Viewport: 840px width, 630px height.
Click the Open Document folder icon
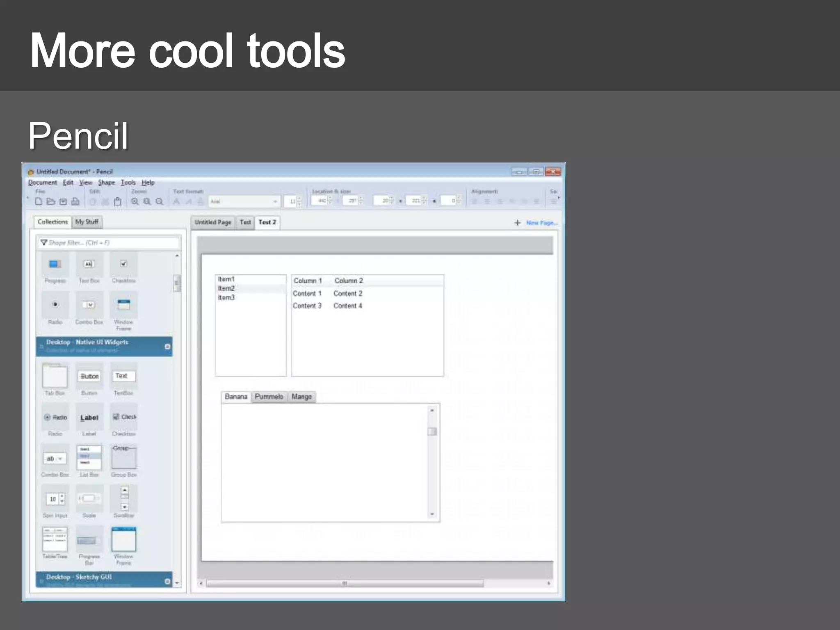(x=51, y=201)
